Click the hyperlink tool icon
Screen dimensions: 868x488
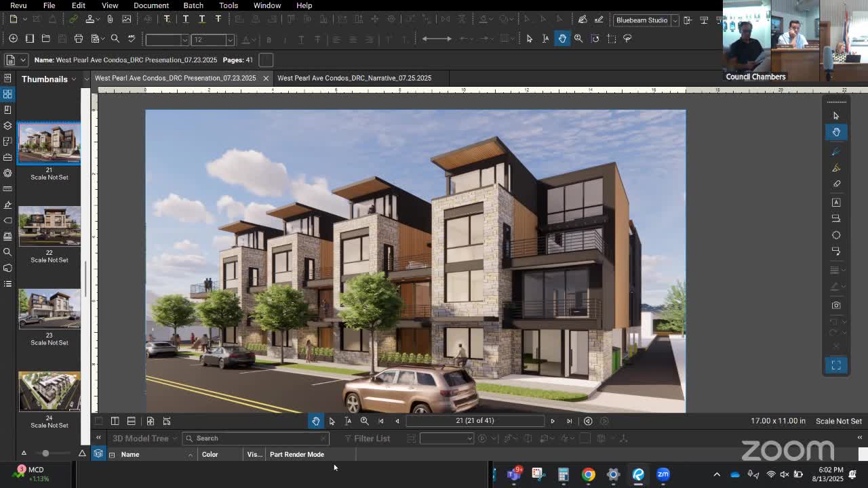pos(73,20)
